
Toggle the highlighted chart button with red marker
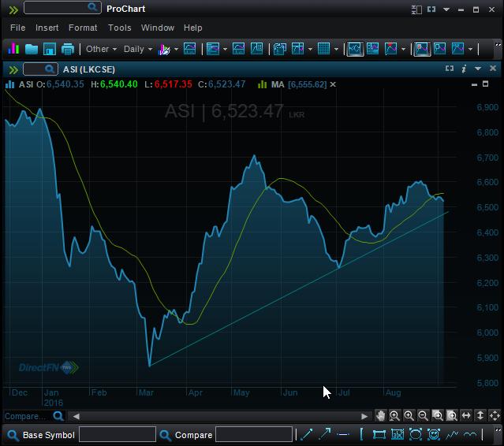[422, 49]
